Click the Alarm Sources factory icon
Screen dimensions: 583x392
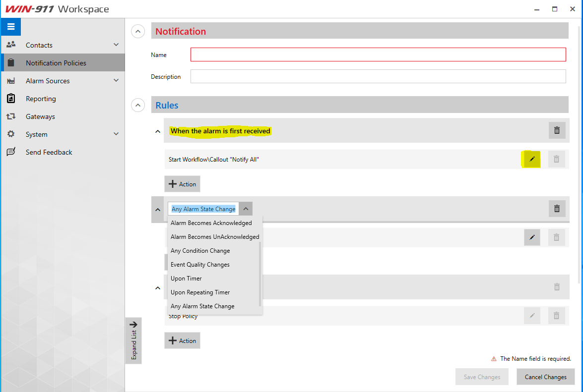pyautogui.click(x=11, y=81)
